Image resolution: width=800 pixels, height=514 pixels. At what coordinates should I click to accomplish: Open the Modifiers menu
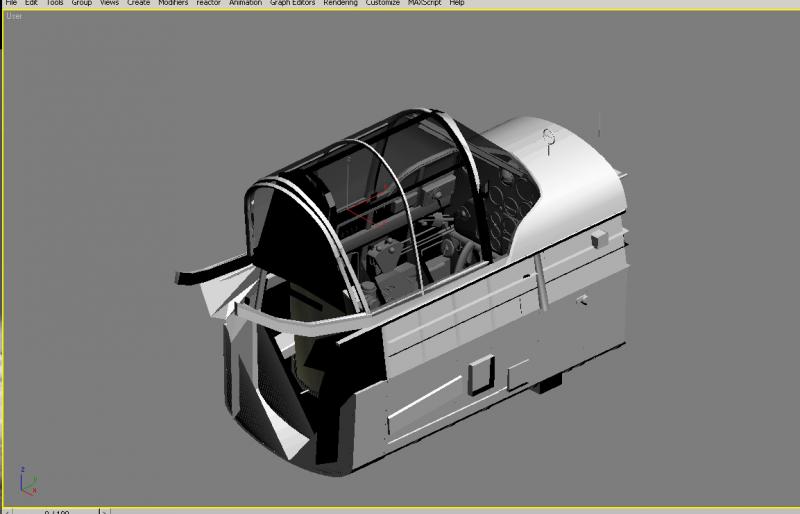coord(173,3)
